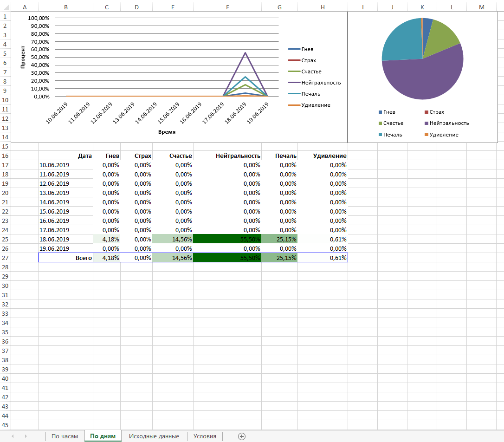Screen dimensions: 504x442
Task: Select column F header
Action: click(x=227, y=7)
